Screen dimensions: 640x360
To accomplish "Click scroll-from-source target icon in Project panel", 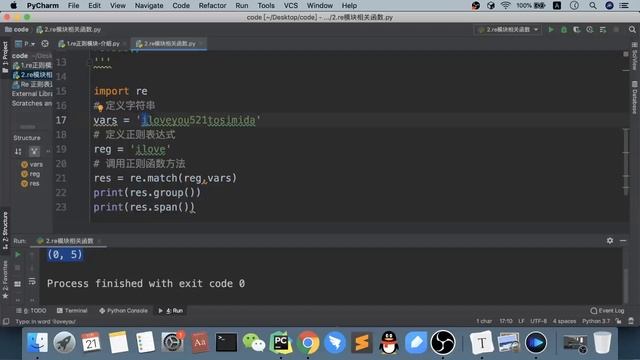I will tap(45, 44).
